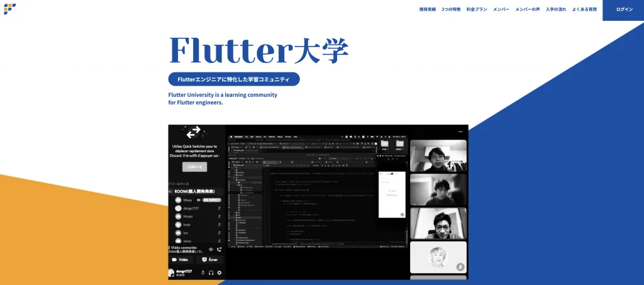Viewport: 644px width, 285px height.
Task: Open the よくある質問 FAQ link
Action: pyautogui.click(x=584, y=9)
